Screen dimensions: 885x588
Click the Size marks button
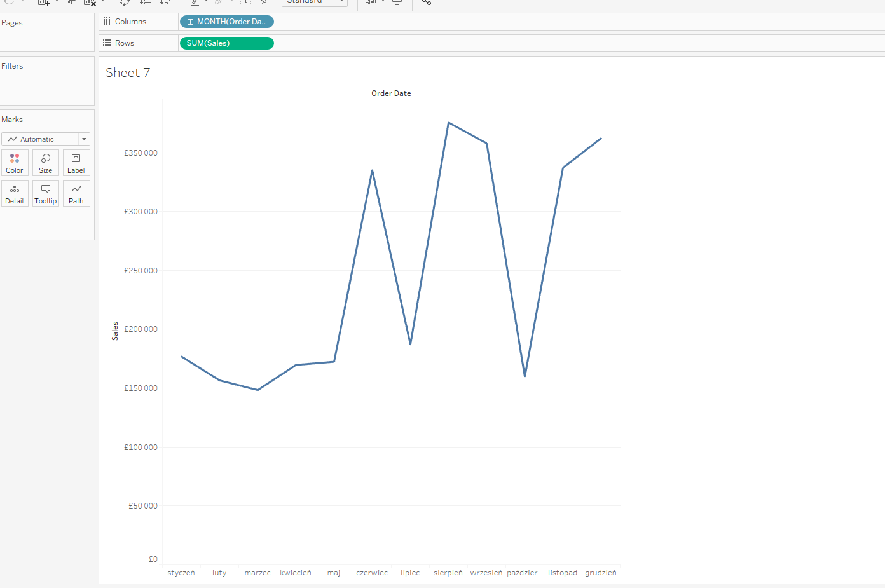point(46,163)
